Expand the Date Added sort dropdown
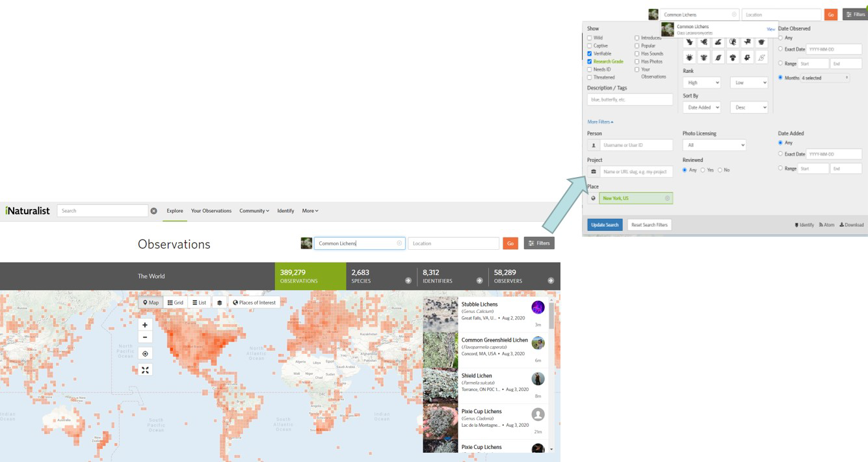This screenshot has height=462, width=868. coord(701,107)
